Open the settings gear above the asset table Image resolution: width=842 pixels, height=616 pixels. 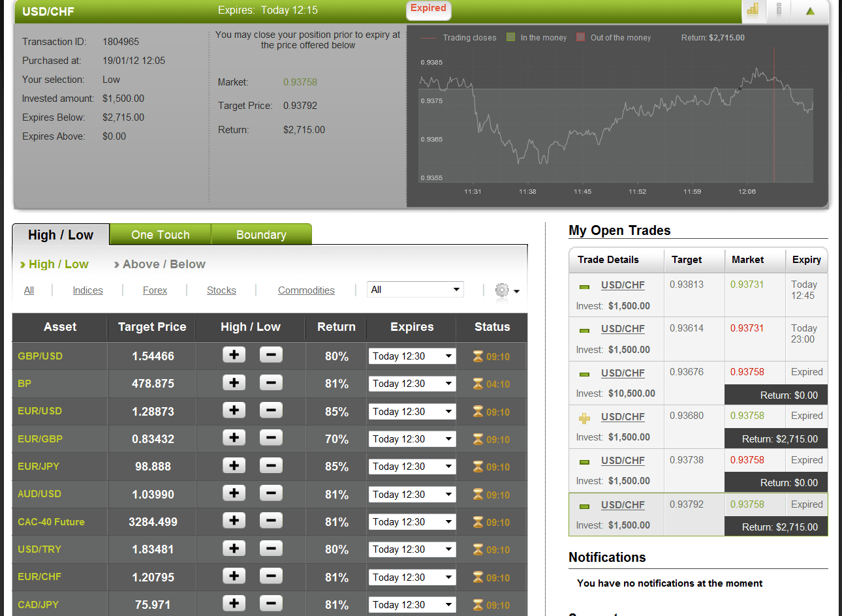(x=501, y=290)
